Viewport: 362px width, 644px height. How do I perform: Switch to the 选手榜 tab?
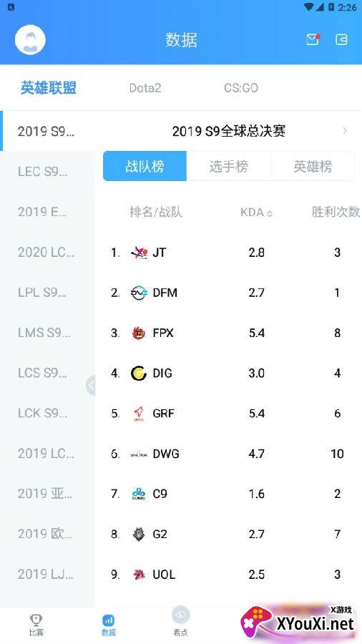tap(229, 166)
